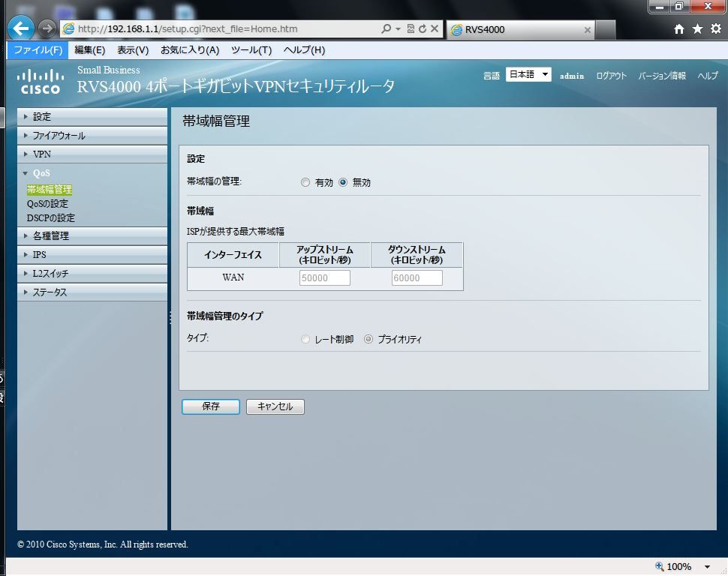Open address bar search dropdown arrow
Viewport: 728px width, 576px height.
pyautogui.click(x=398, y=28)
